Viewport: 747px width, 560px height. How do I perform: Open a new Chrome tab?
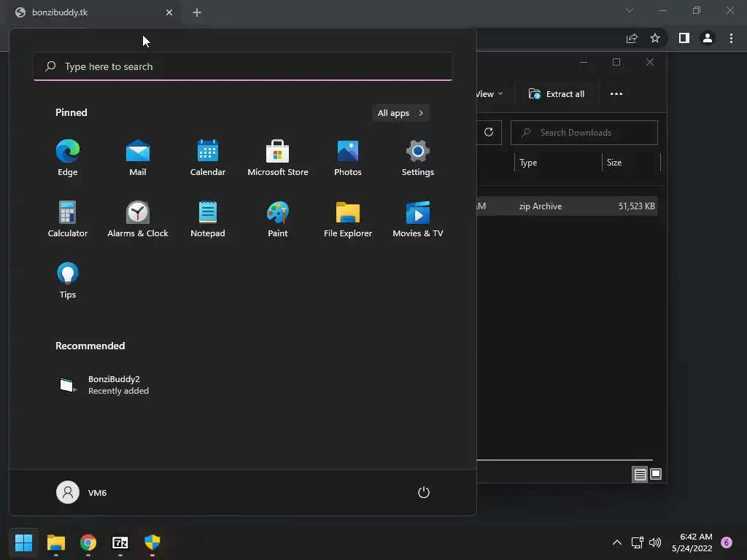(x=197, y=12)
